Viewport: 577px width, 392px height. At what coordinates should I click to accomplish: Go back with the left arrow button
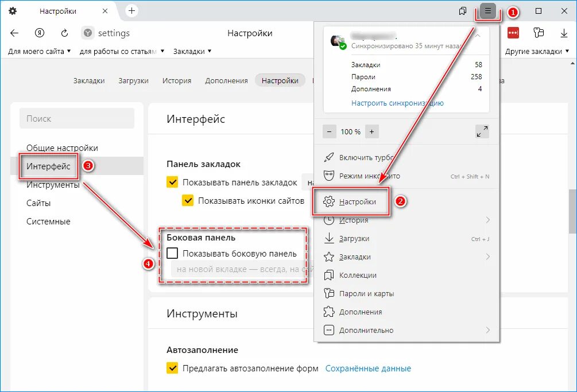14,33
